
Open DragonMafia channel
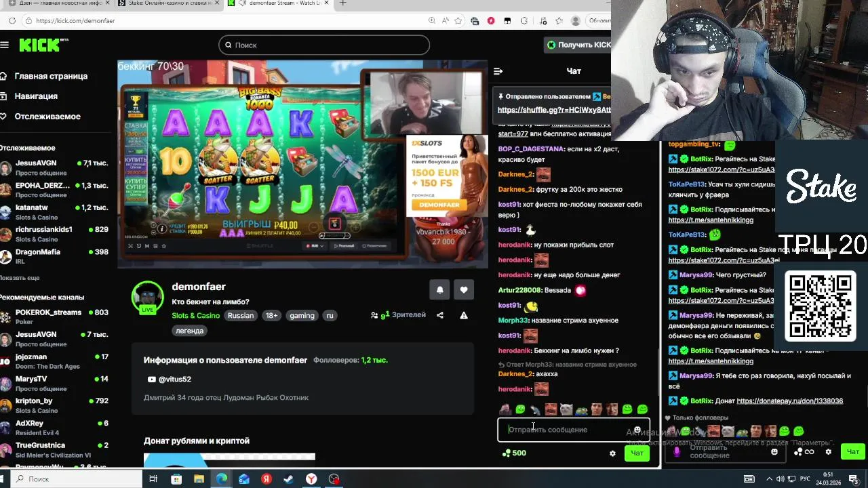click(x=54, y=256)
